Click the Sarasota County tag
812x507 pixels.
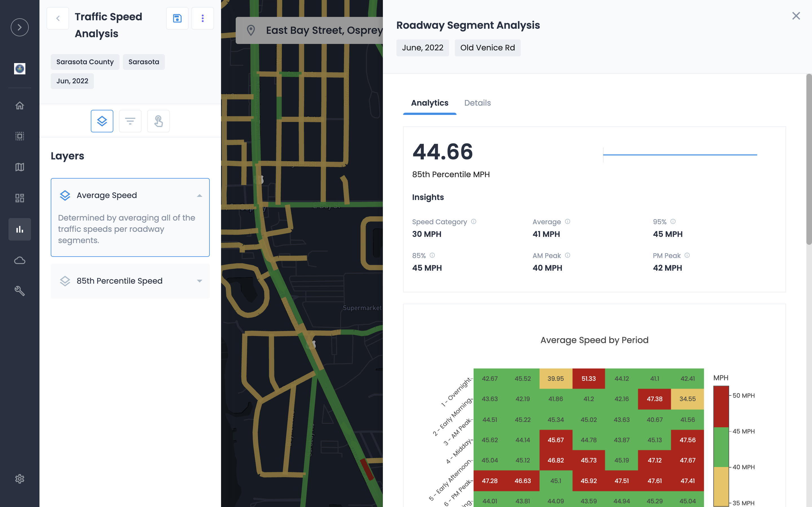(x=85, y=62)
